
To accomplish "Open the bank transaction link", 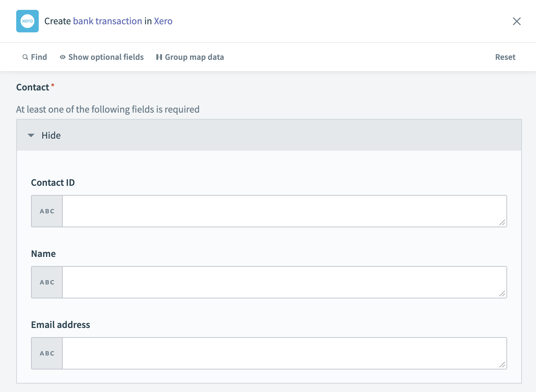I will point(107,21).
